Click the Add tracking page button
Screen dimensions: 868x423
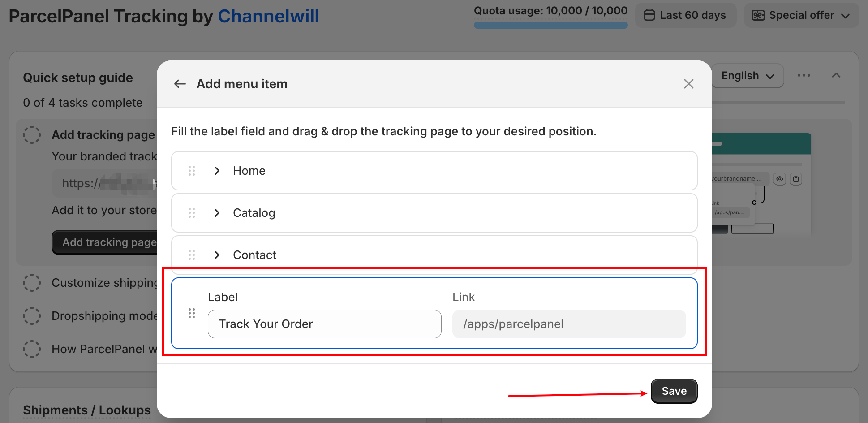[105, 242]
